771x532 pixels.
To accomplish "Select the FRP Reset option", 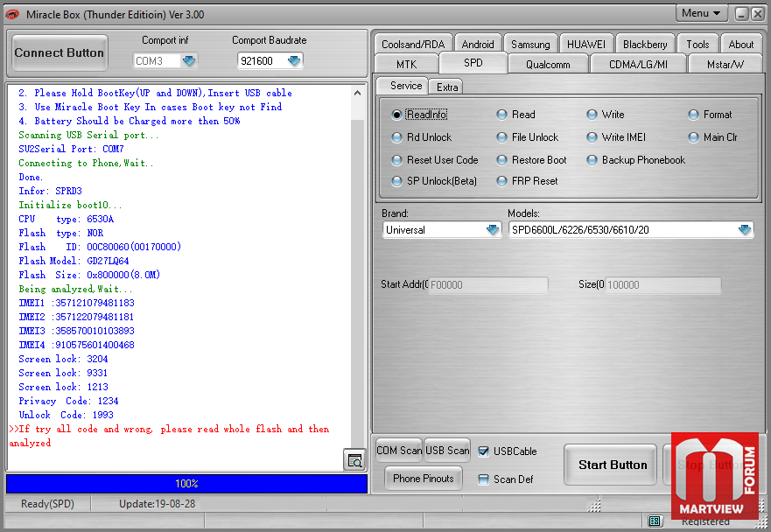I will click(x=502, y=181).
